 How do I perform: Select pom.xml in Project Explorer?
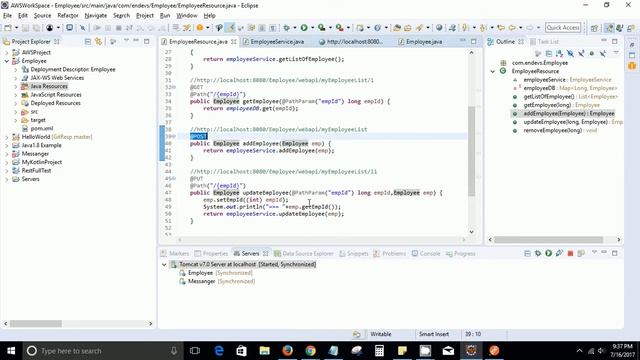click(42, 129)
